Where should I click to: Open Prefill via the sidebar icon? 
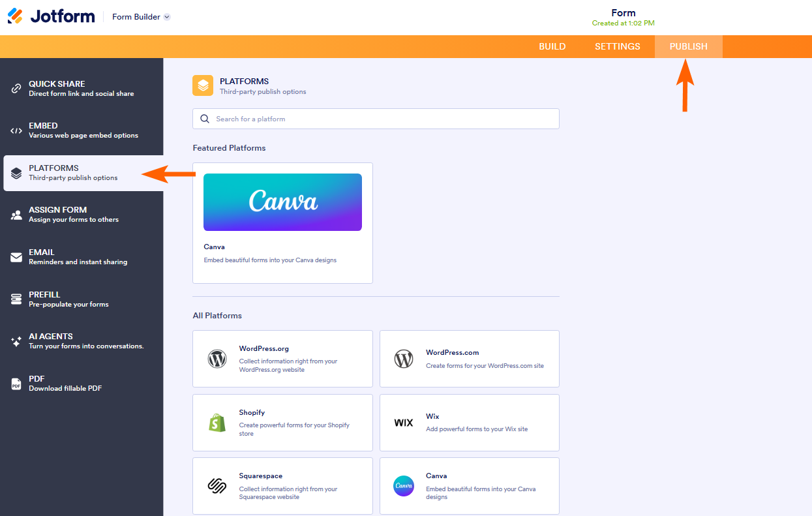16,299
